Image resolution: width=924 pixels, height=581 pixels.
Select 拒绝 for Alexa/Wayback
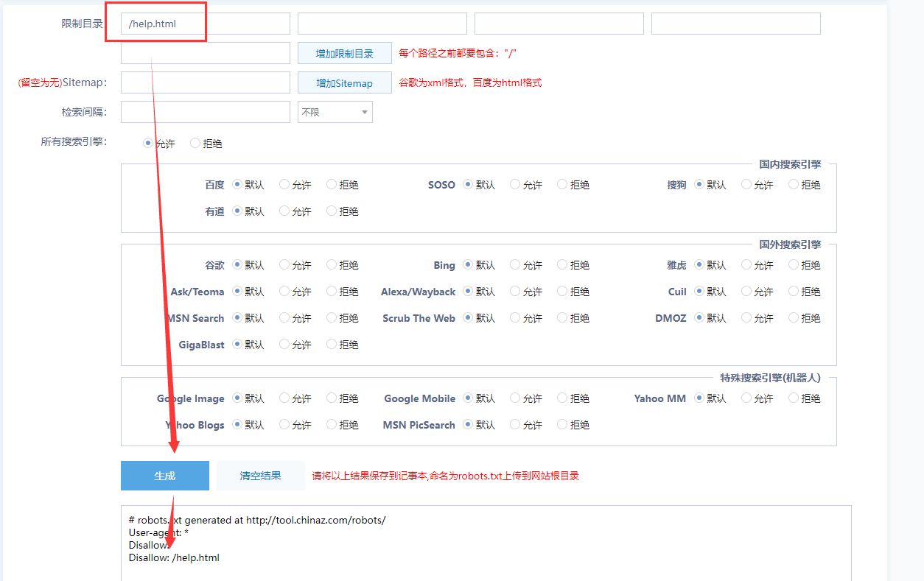click(562, 292)
